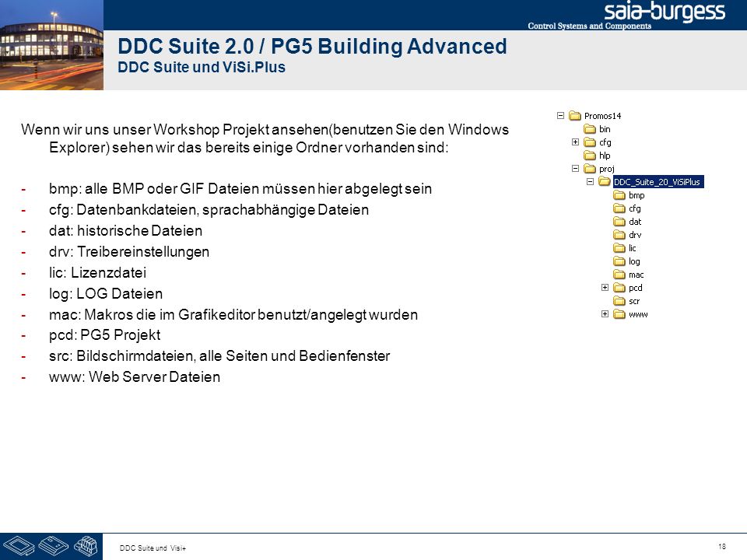The height and width of the screenshot is (560, 747).
Task: Select the Promos14 tree label
Action: (602, 116)
